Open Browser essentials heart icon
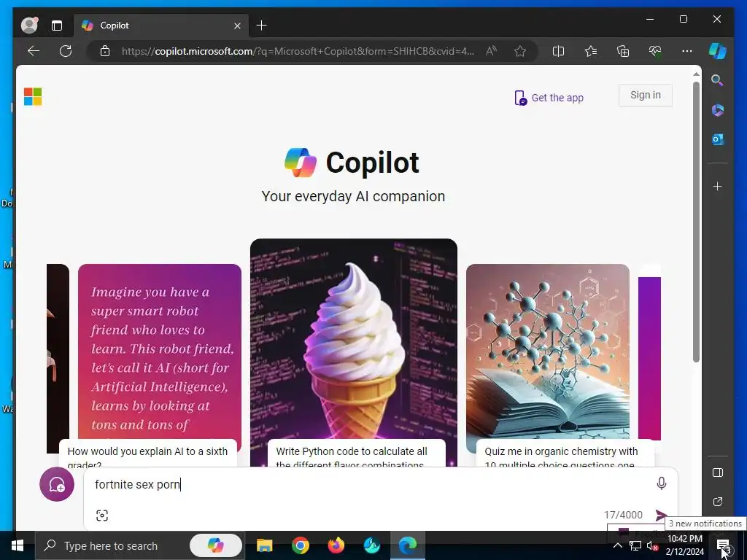This screenshot has width=747, height=560. click(655, 51)
